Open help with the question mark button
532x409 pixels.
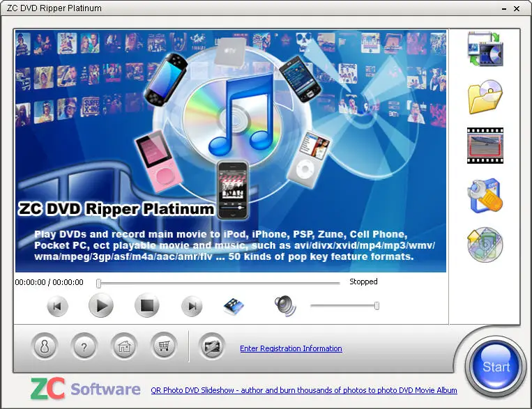click(x=84, y=346)
